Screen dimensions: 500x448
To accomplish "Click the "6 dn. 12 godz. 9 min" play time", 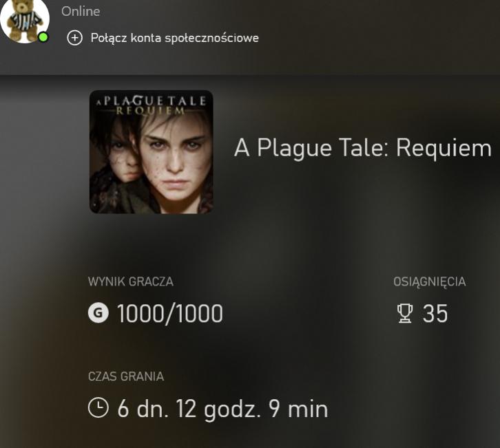I will (x=222, y=409).
